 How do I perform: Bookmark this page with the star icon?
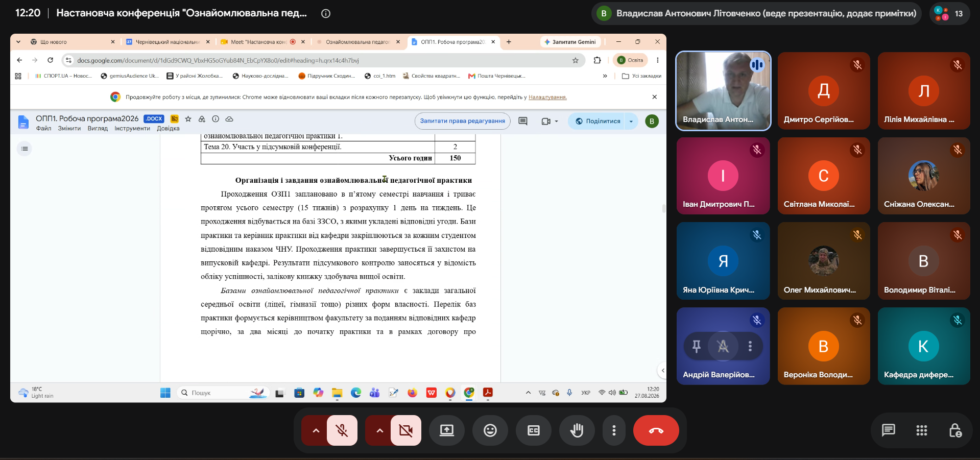click(576, 60)
